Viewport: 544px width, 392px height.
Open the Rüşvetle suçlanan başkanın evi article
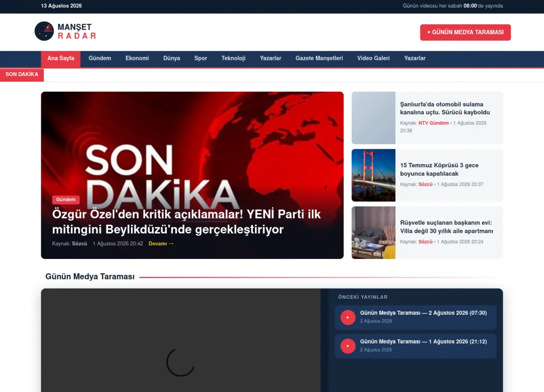click(446, 227)
